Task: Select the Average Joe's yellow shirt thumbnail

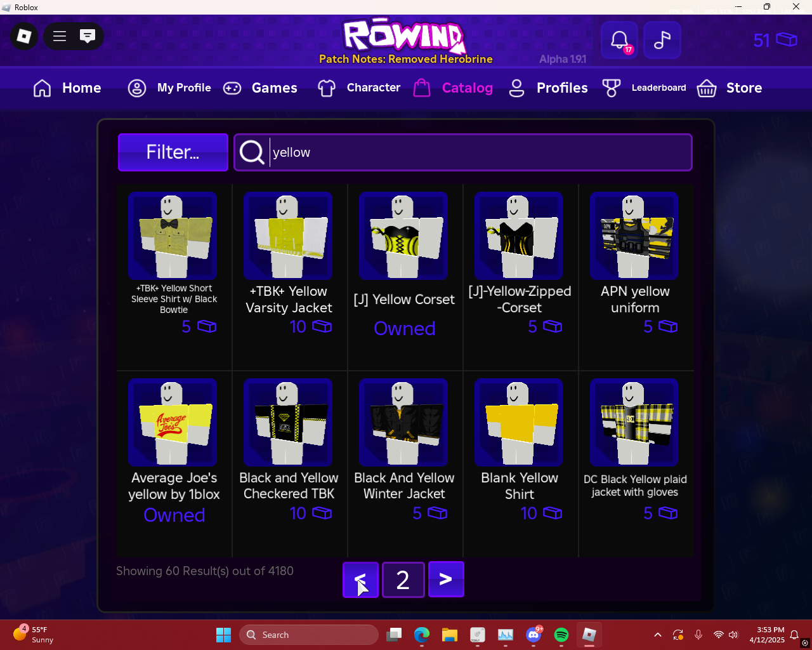Action: [x=173, y=422]
